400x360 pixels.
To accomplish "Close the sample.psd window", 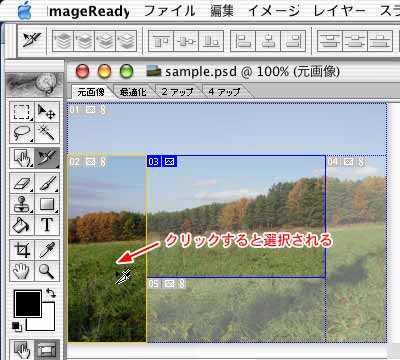I will [82, 71].
